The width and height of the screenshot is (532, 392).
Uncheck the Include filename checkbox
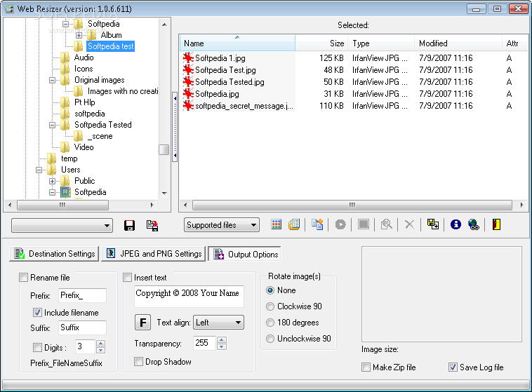pos(37,312)
